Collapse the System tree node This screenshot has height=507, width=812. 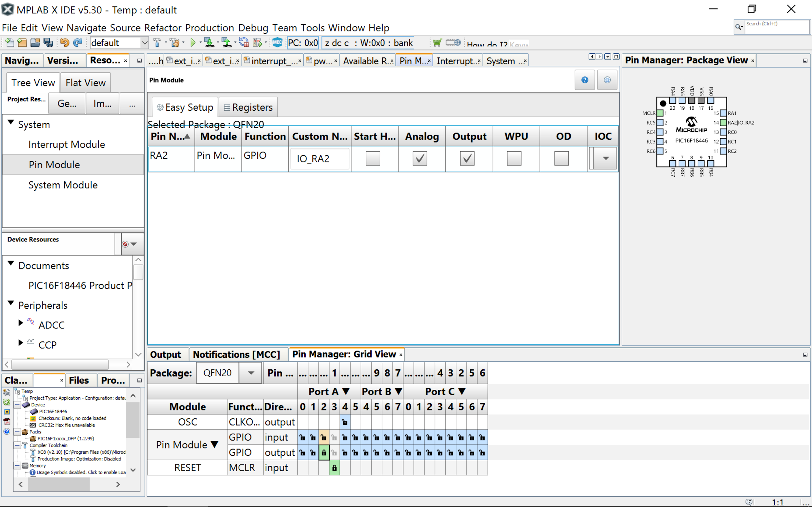point(11,122)
